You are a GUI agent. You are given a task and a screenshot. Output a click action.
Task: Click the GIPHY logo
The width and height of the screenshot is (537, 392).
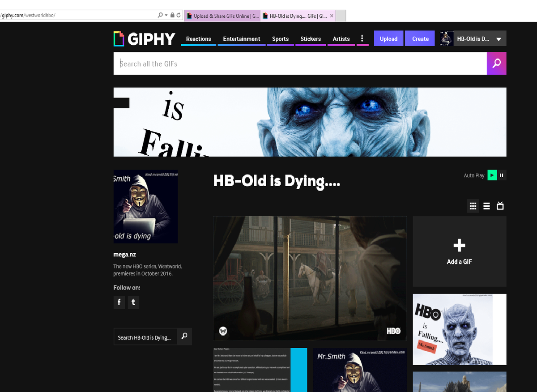tap(144, 39)
